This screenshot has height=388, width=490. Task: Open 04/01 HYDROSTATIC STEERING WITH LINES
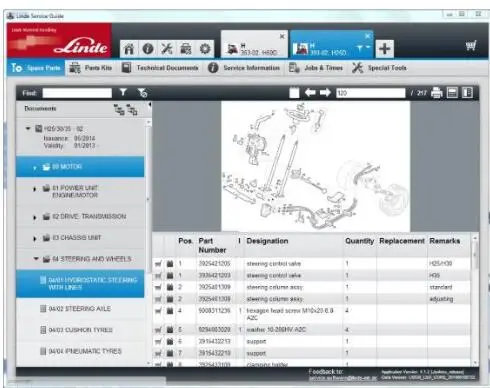pos(80,284)
